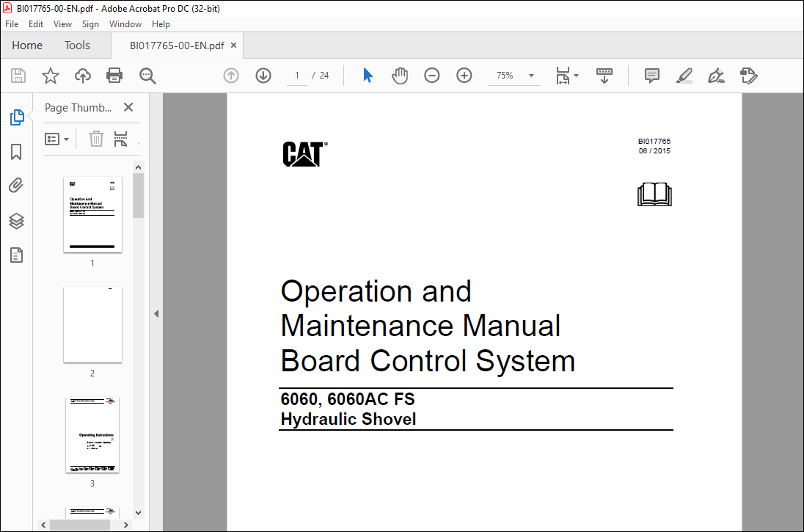Open the Help menu
This screenshot has width=804, height=532.
tap(161, 24)
